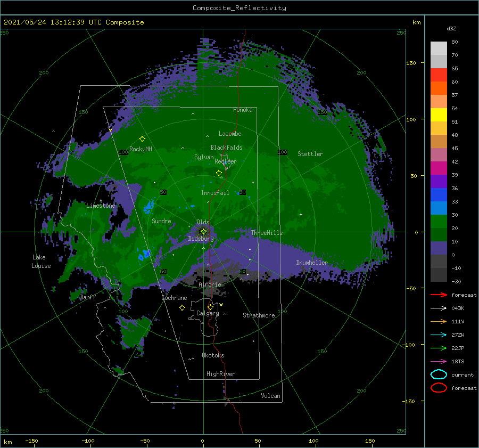The image size is (479, 448).
Task: Click the Ponoka city label
Action: [243, 110]
